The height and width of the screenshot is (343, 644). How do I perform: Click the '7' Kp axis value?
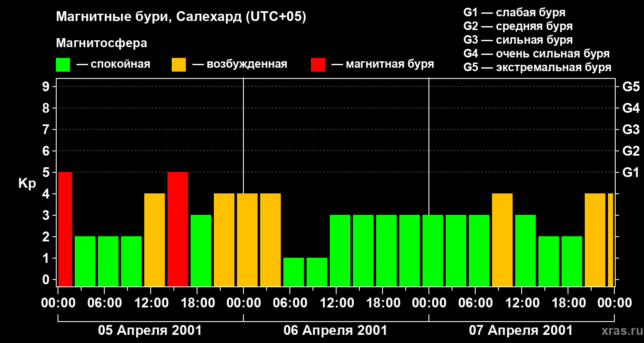[x=47, y=129]
